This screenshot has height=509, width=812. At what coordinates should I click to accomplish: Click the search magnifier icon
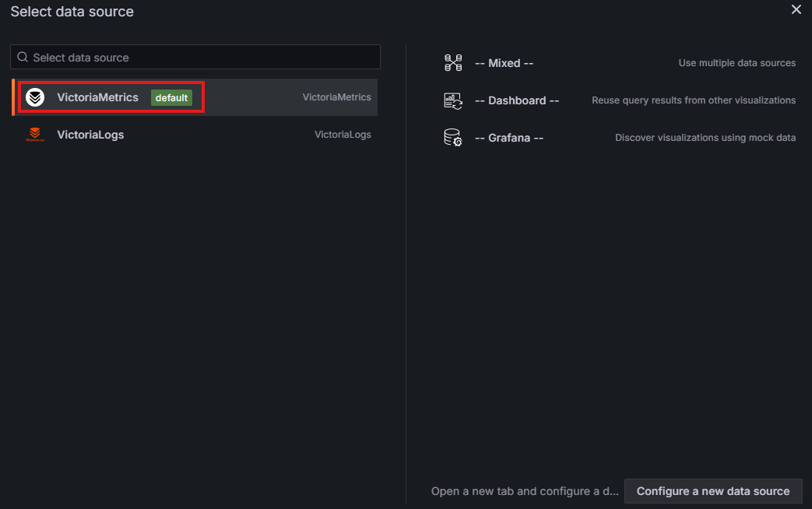(x=23, y=57)
